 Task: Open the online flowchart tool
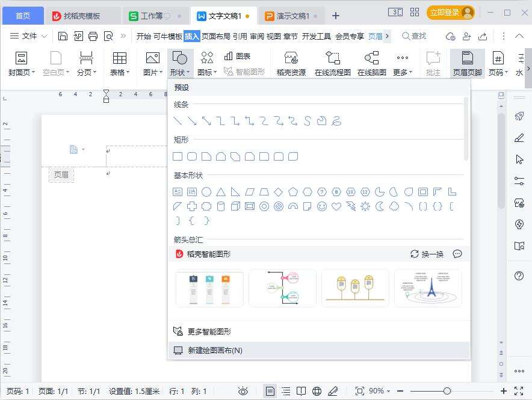click(332, 64)
